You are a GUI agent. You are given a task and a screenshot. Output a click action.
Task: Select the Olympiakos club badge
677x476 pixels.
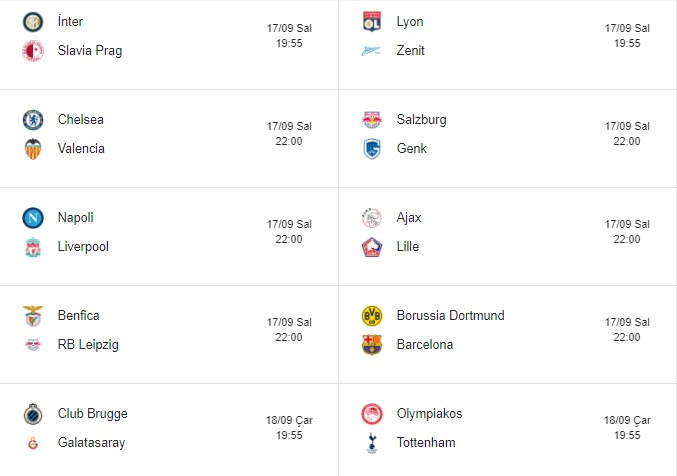point(372,414)
